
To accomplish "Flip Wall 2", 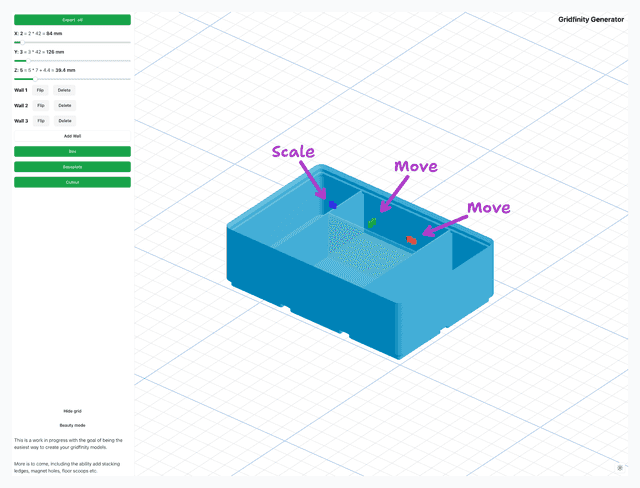I will (41, 105).
